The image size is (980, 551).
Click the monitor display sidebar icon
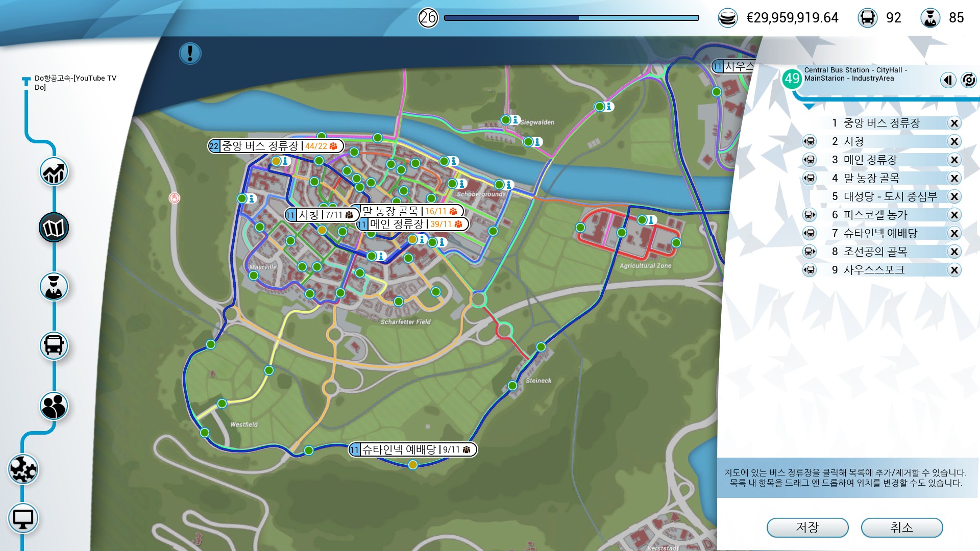point(23,519)
